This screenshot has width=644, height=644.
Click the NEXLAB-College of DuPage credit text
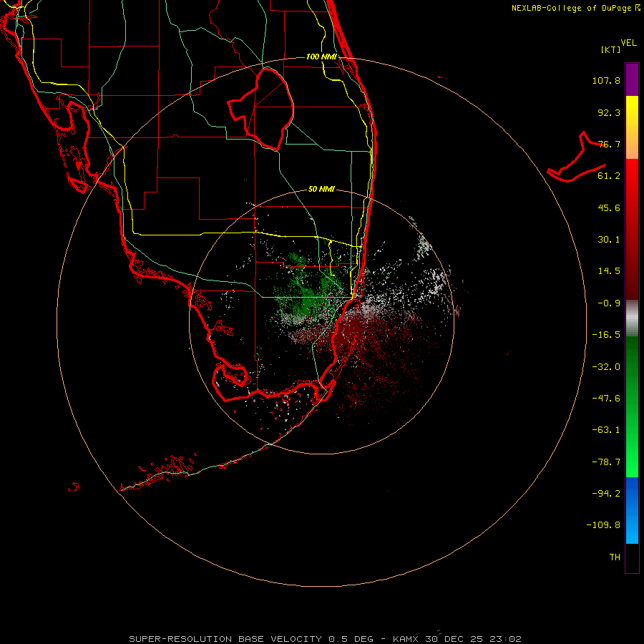coord(576,8)
